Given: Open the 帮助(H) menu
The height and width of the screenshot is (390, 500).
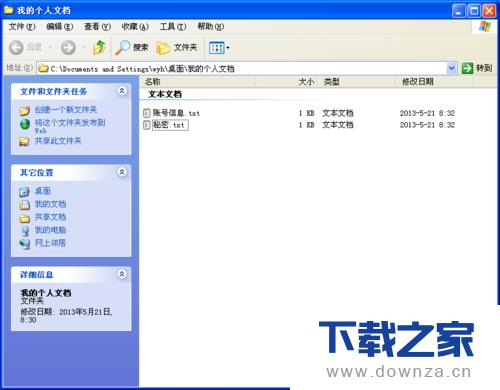Looking at the screenshot, I should coord(211,27).
